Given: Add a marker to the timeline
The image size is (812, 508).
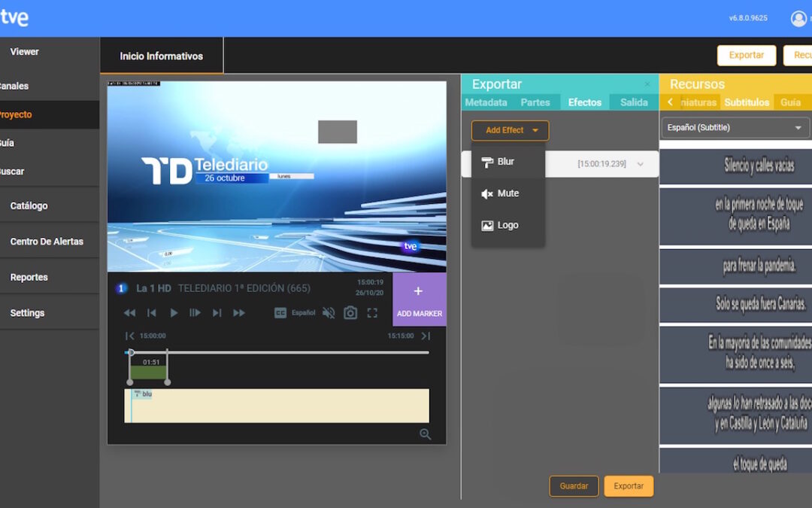Looking at the screenshot, I should point(420,300).
